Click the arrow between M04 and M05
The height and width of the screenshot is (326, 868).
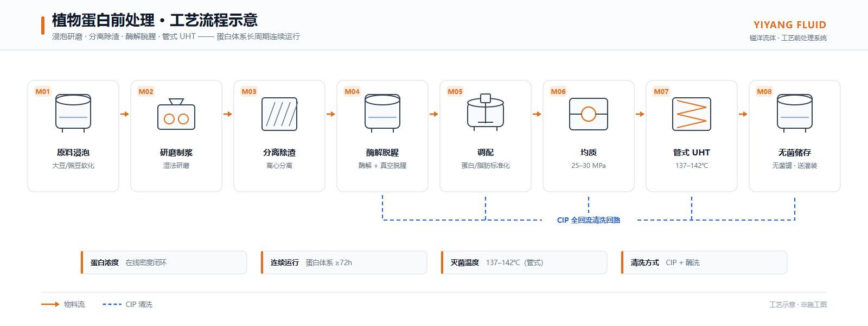point(434,114)
